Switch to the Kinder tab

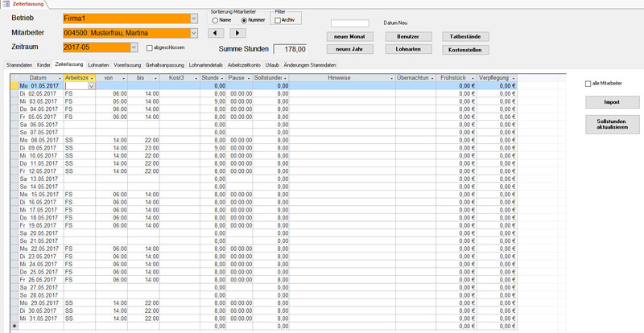(x=44, y=65)
